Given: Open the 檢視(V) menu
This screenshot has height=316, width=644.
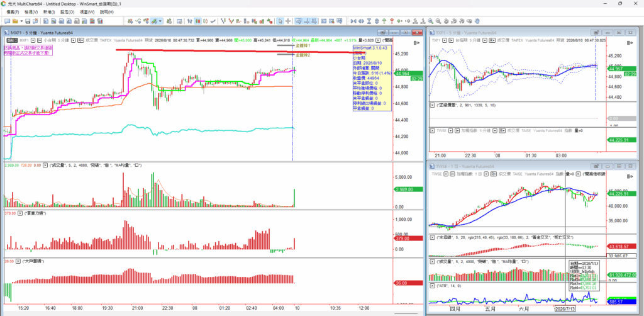Looking at the screenshot, I should coord(31,12).
